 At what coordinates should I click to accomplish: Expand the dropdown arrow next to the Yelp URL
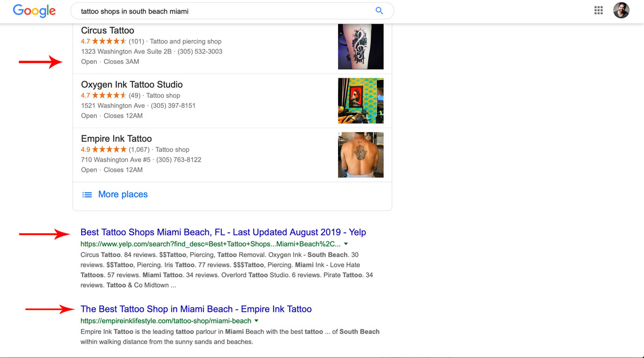[x=346, y=244]
